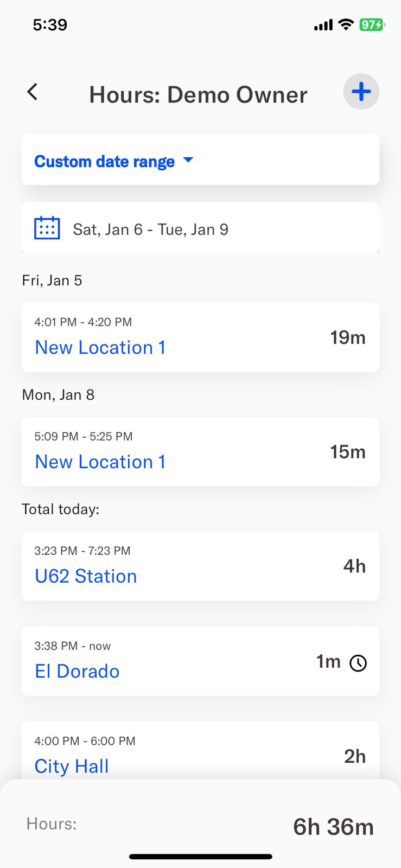Tap the Wi-Fi status icon
The width and height of the screenshot is (401, 868).
point(346,24)
